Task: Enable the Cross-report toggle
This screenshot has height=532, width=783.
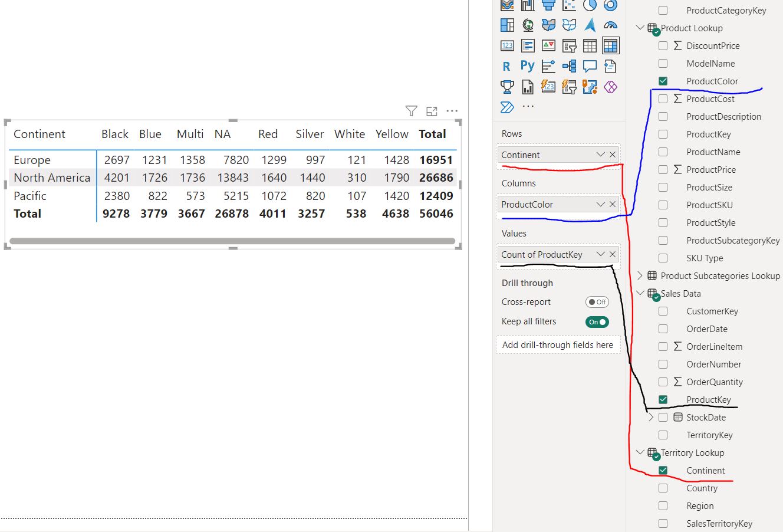Action: point(597,302)
